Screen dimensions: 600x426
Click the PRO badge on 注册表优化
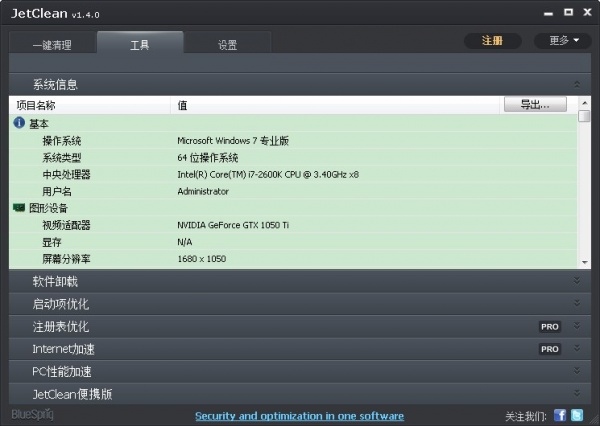(549, 327)
